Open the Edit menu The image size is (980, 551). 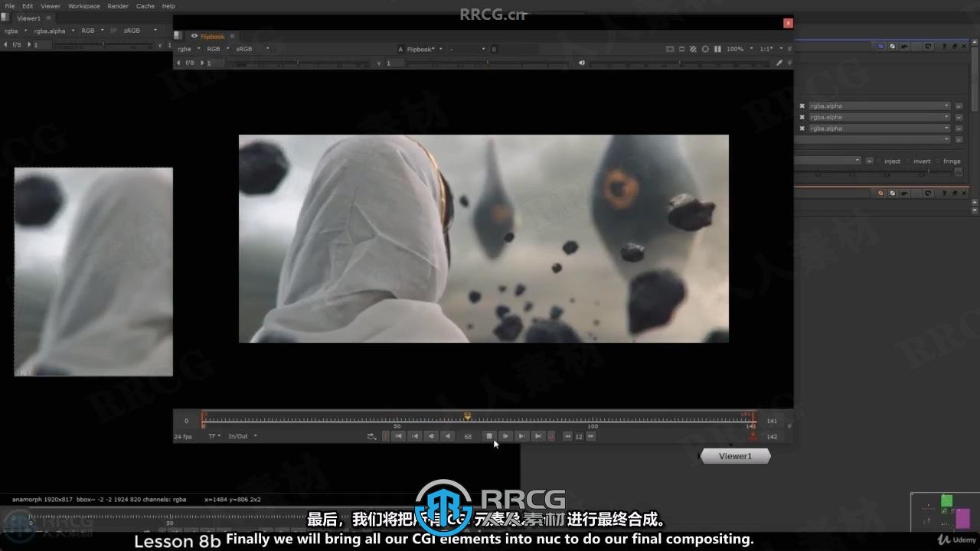[x=28, y=6]
